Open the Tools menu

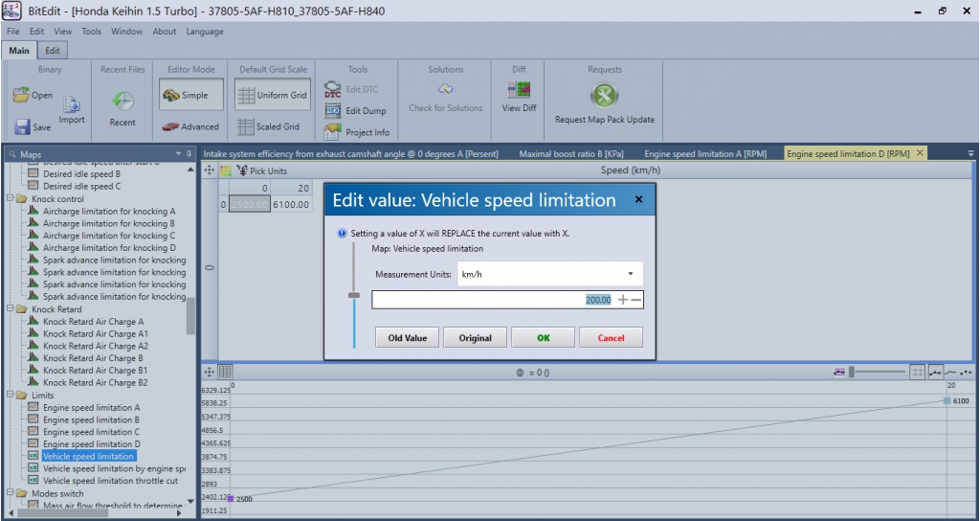click(91, 32)
